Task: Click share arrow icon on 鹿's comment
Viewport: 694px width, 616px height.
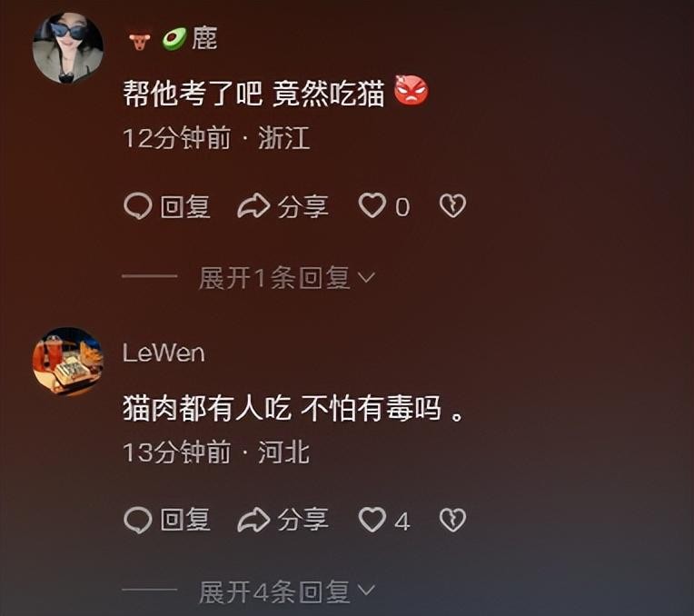Action: pyautogui.click(x=253, y=206)
